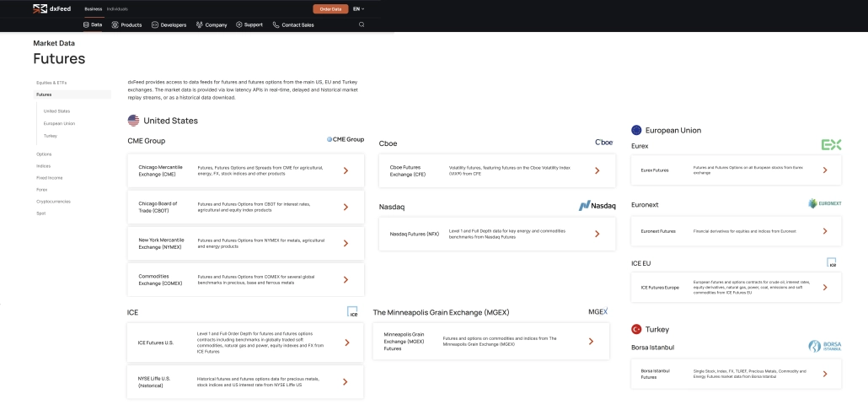Select Equities & ETFs in sidebar
The height and width of the screenshot is (410, 868).
pos(51,83)
